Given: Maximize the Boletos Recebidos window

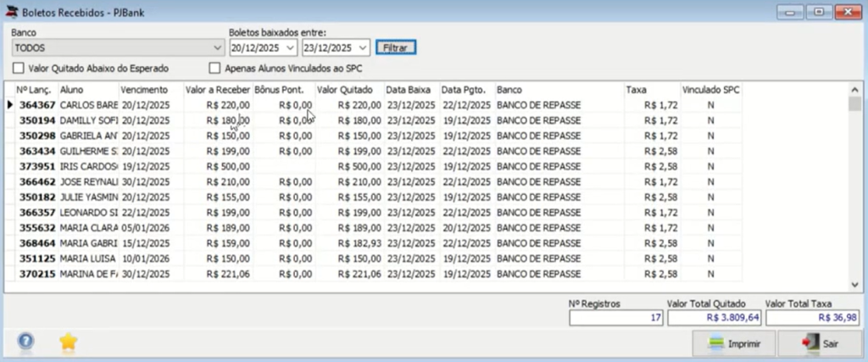Looking at the screenshot, I should tap(819, 12).
